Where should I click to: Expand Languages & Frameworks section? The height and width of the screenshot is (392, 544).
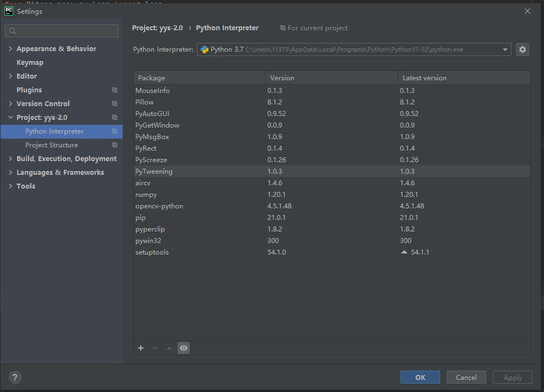tap(10, 173)
